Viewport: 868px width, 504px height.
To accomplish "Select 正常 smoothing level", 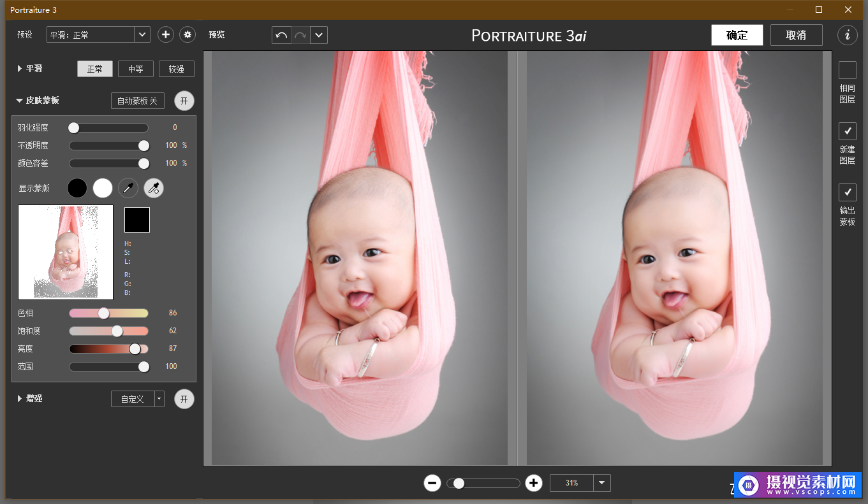I will 95,69.
